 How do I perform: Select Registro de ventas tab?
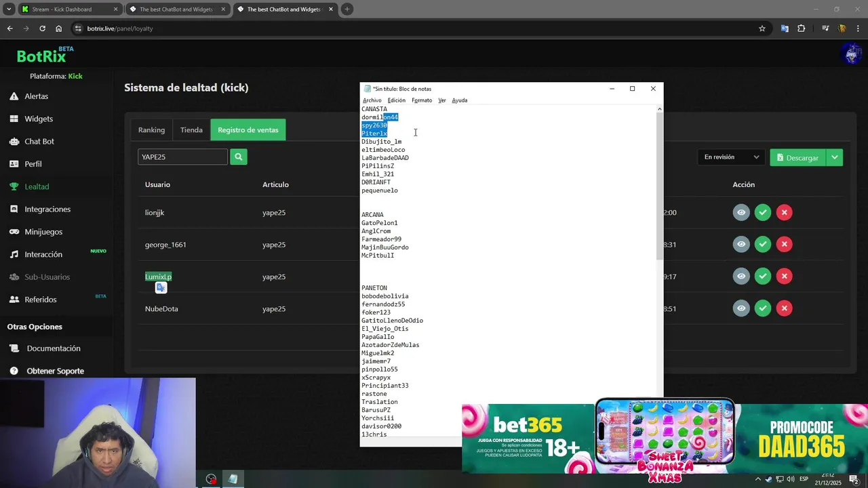pyautogui.click(x=248, y=130)
